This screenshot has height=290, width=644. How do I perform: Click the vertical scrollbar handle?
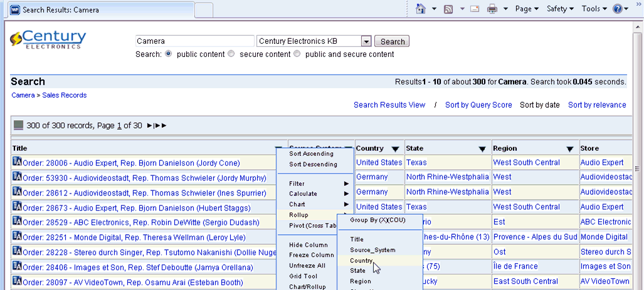click(x=637, y=168)
